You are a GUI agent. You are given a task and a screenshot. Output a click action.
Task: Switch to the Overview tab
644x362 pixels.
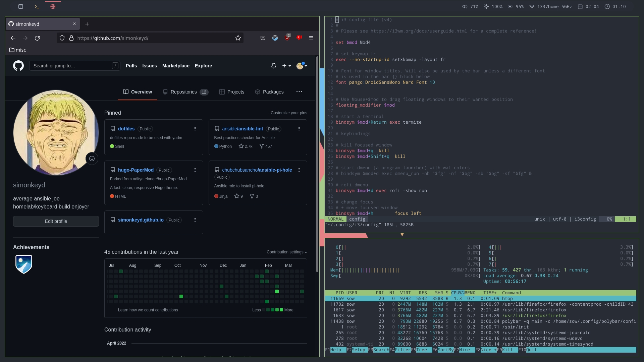(138, 92)
